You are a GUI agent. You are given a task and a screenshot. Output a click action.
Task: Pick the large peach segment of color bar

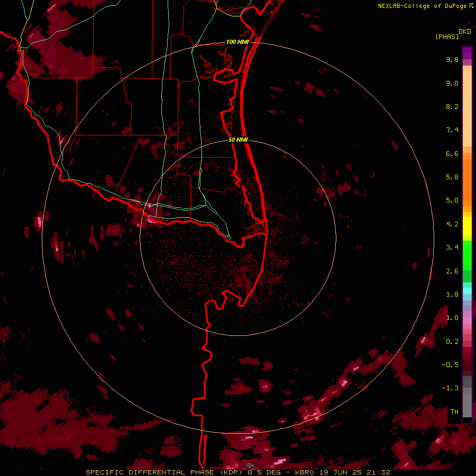[467, 108]
